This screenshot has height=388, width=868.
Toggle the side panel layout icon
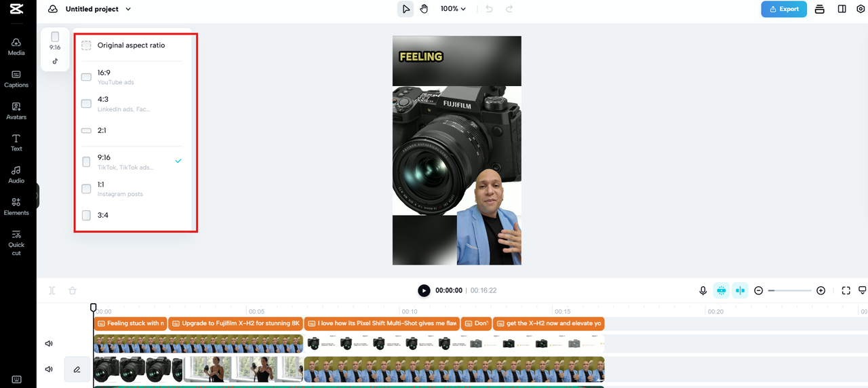tap(842, 9)
